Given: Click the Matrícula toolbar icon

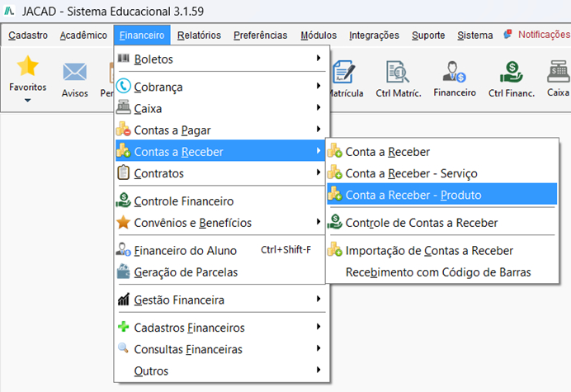Looking at the screenshot, I should [344, 72].
